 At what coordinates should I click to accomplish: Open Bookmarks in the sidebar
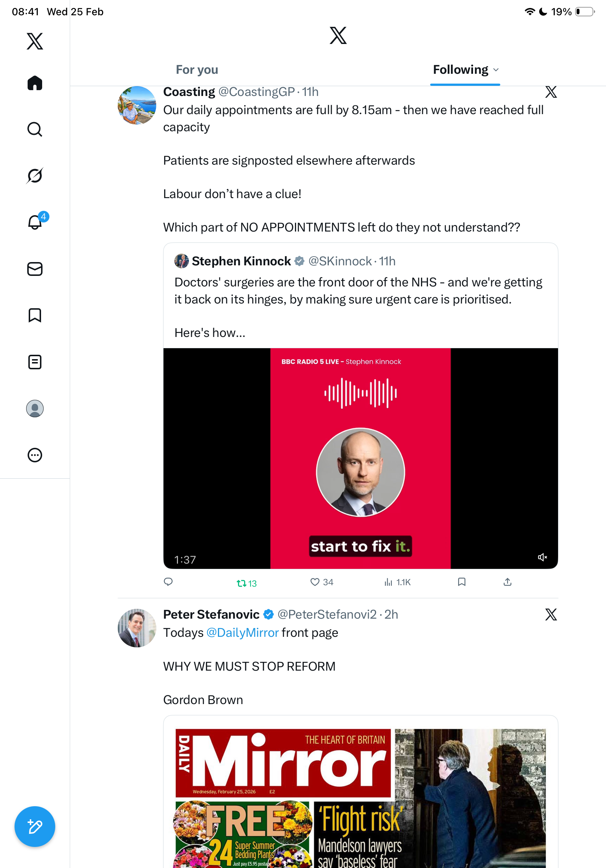click(35, 315)
